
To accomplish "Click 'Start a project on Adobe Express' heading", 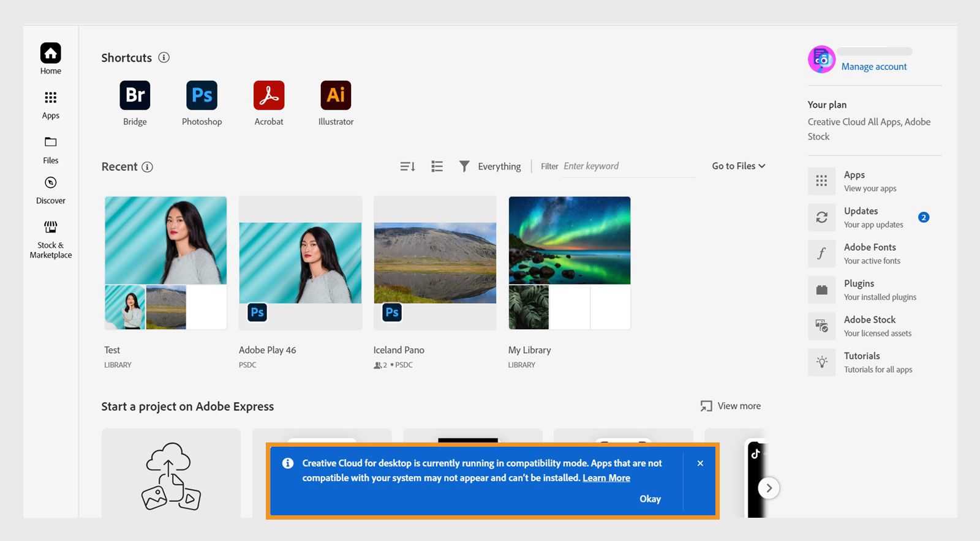I will pyautogui.click(x=187, y=406).
